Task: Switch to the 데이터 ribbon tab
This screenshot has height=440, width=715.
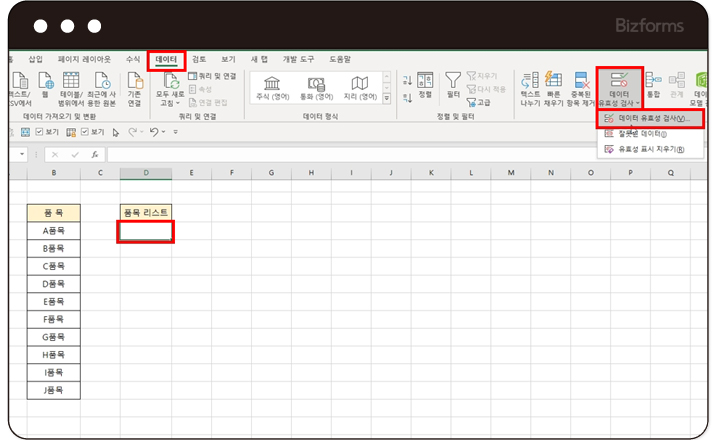Action: click(166, 59)
